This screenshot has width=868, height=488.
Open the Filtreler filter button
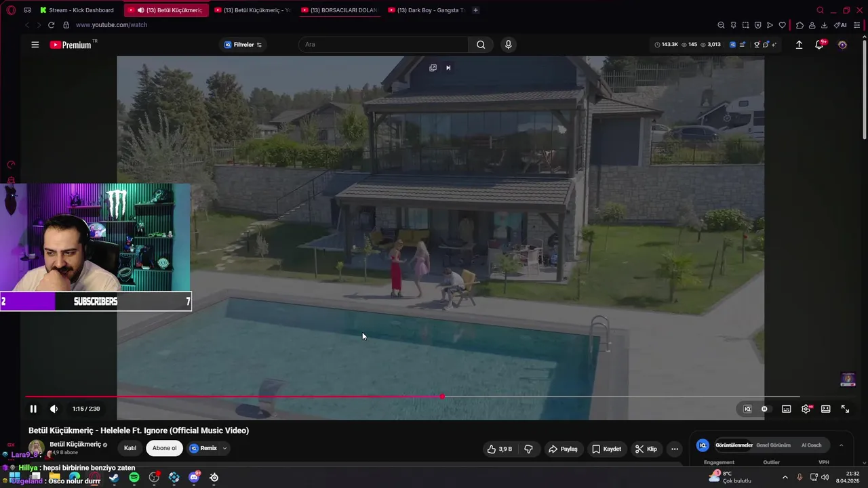coord(243,45)
